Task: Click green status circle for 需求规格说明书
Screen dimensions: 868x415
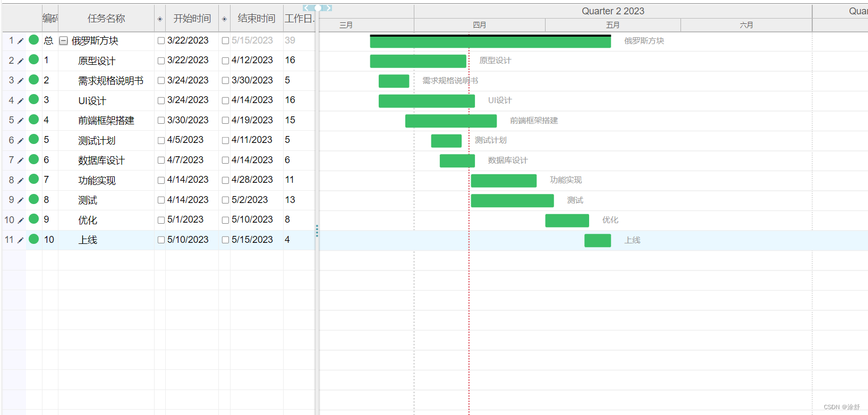Action: point(34,79)
